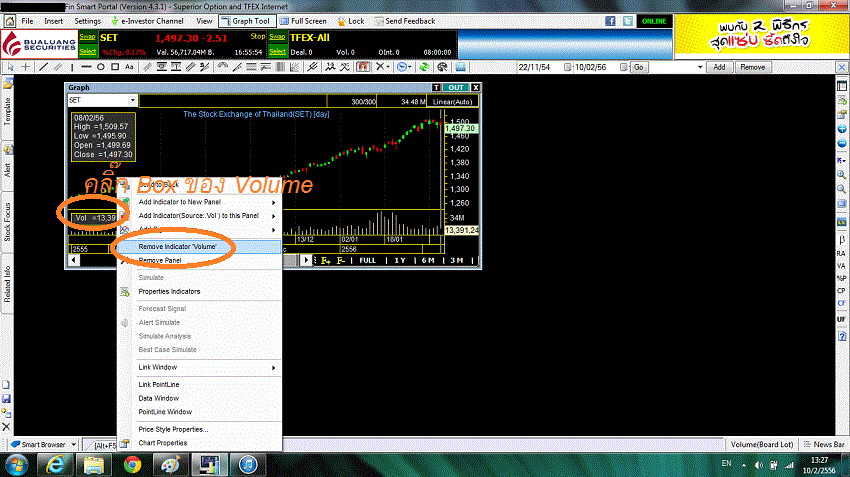Choose Remove Panel from context menu

point(199,261)
